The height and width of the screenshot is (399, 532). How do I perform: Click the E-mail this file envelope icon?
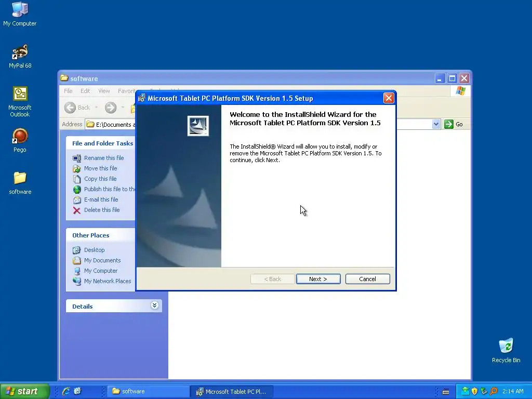point(77,200)
